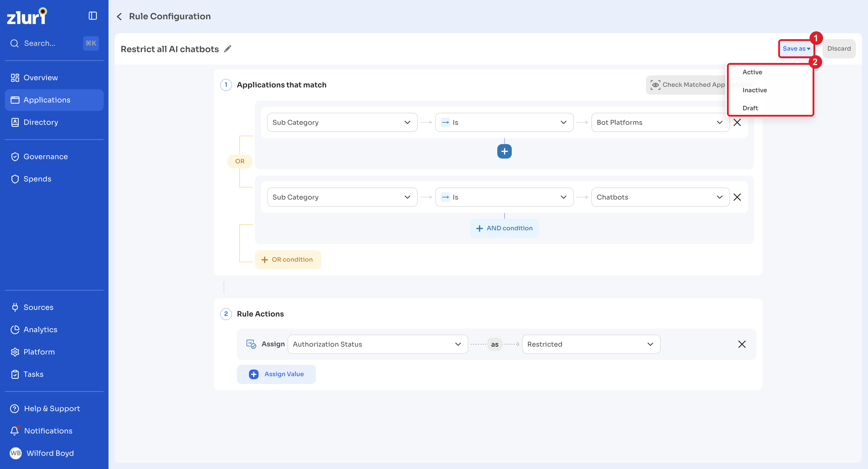This screenshot has width=868, height=469.
Task: Open the Authorization Status dropdown
Action: point(377,344)
